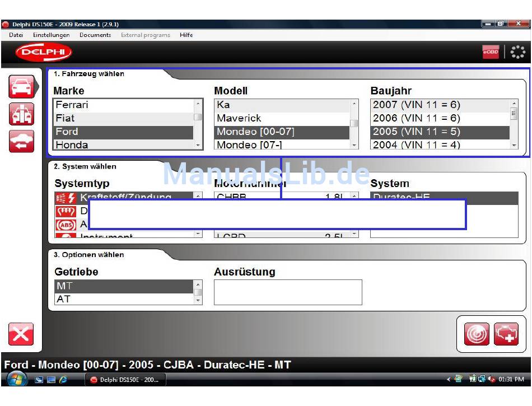Click Delphi DS150E taskbar button
Viewport: 532px width, 406px height.
(x=125, y=380)
